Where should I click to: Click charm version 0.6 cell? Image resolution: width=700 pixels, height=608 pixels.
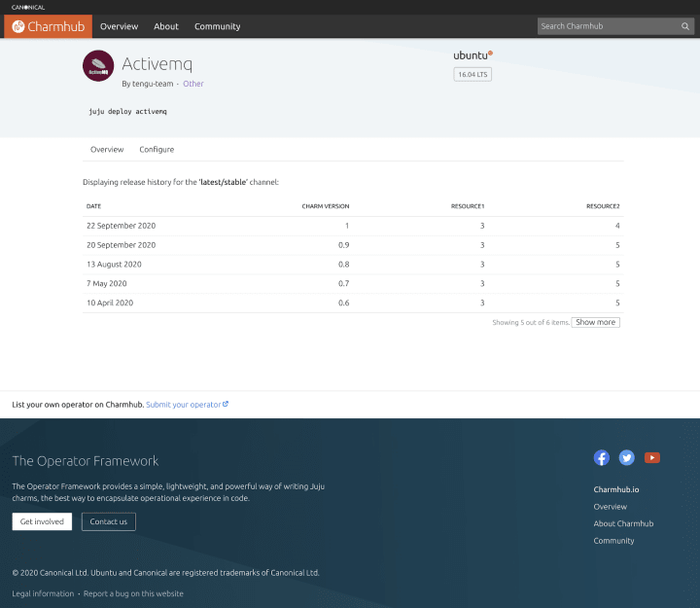point(344,303)
